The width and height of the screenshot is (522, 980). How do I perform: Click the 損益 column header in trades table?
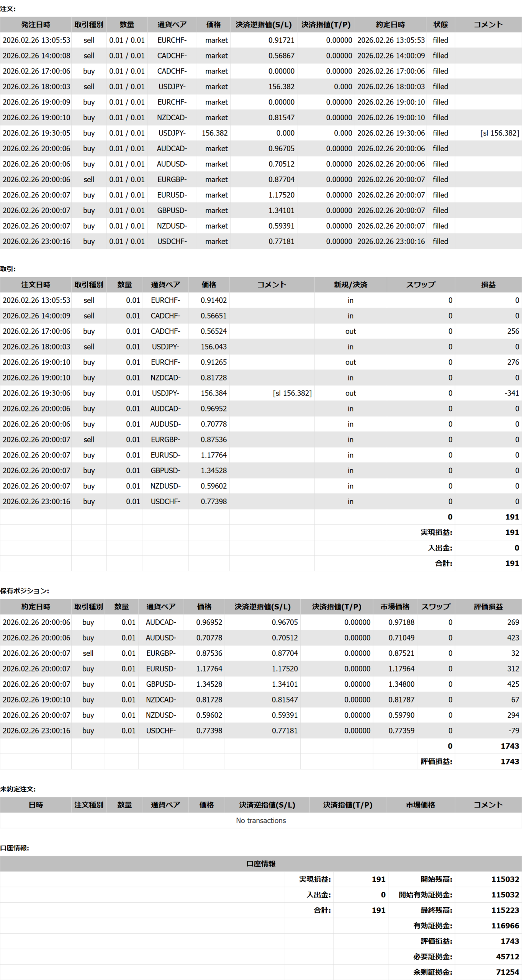[488, 284]
